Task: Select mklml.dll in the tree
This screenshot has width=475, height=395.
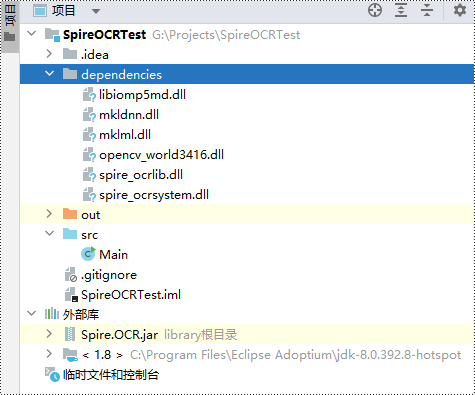Action: pos(125,135)
